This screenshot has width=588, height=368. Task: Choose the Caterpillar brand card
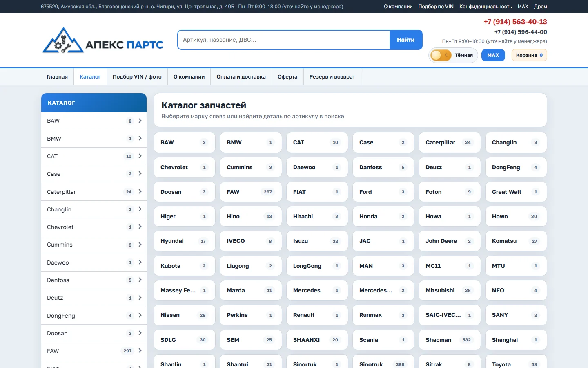tap(450, 142)
